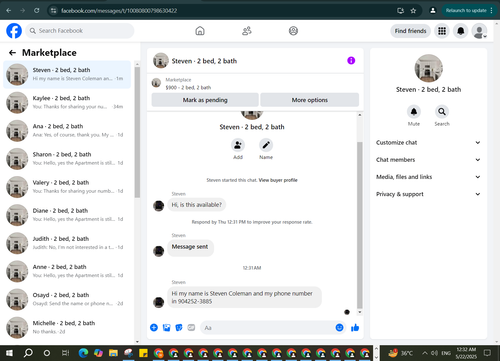Open Diane conversation in list
Viewport: 500px width, 361px height.
pyautogui.click(x=67, y=215)
